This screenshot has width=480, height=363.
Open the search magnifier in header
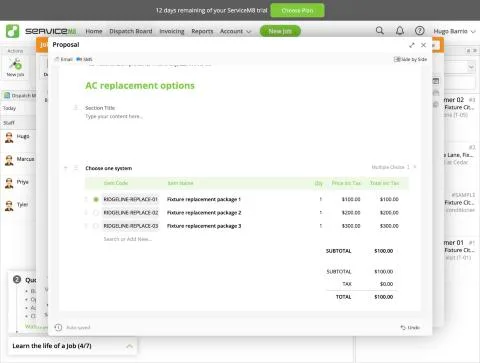point(380,31)
